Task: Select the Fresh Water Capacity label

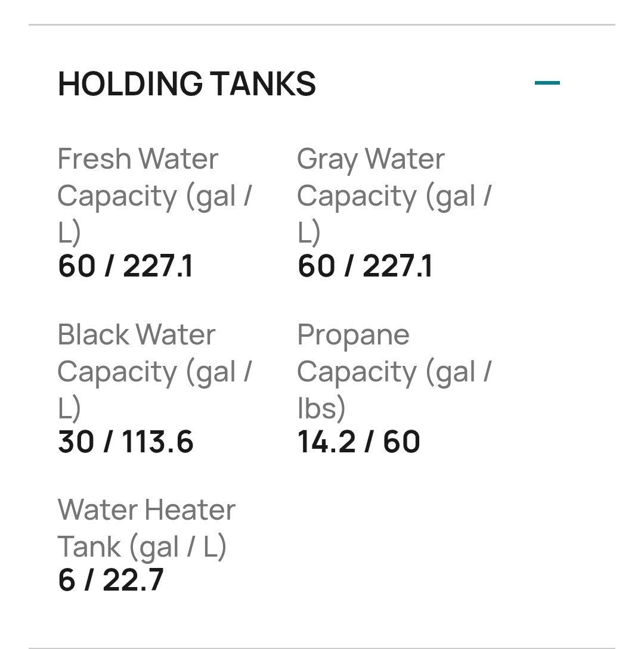Action: coord(154,195)
